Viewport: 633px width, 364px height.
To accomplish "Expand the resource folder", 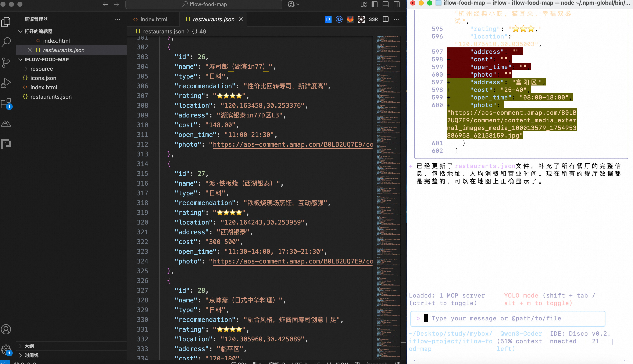I will tap(42, 69).
